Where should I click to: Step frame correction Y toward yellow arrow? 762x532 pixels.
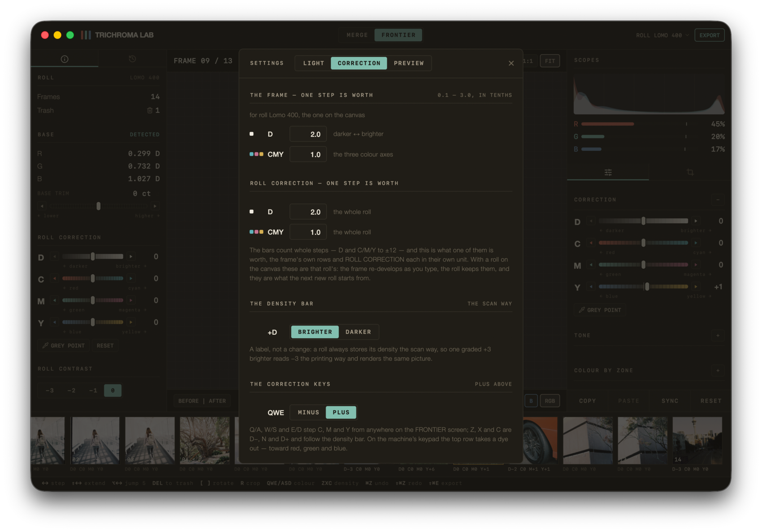tap(696, 287)
